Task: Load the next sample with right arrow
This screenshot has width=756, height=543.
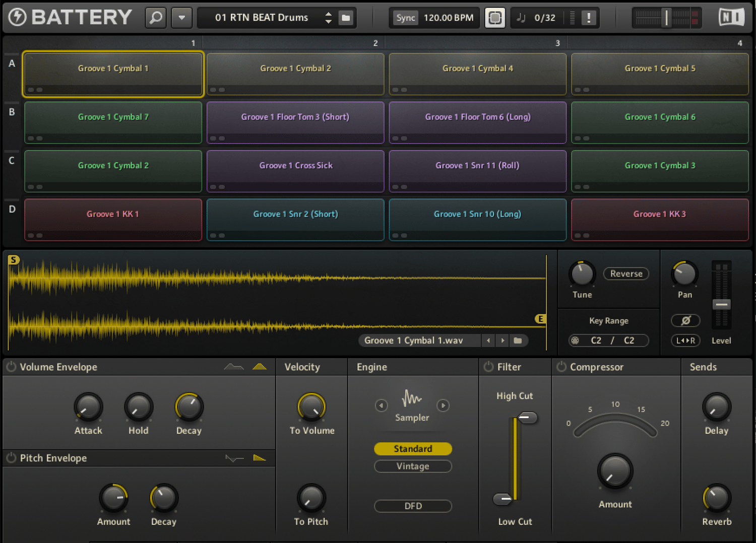Action: click(502, 341)
